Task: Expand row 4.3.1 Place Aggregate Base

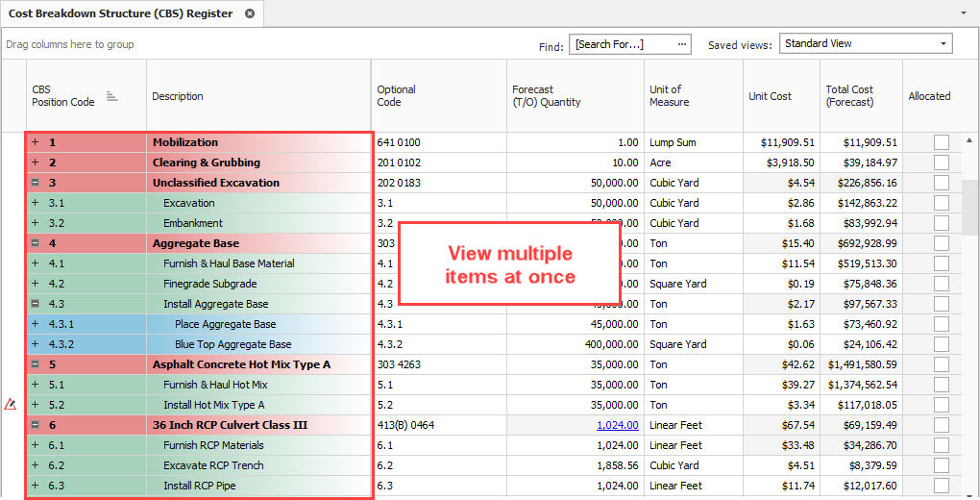Action: [x=36, y=324]
